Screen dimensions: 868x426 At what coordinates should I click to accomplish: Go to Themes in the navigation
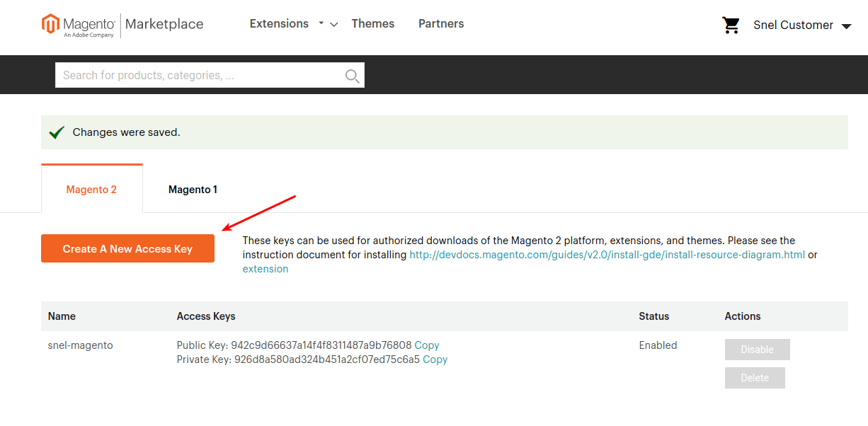coord(372,24)
